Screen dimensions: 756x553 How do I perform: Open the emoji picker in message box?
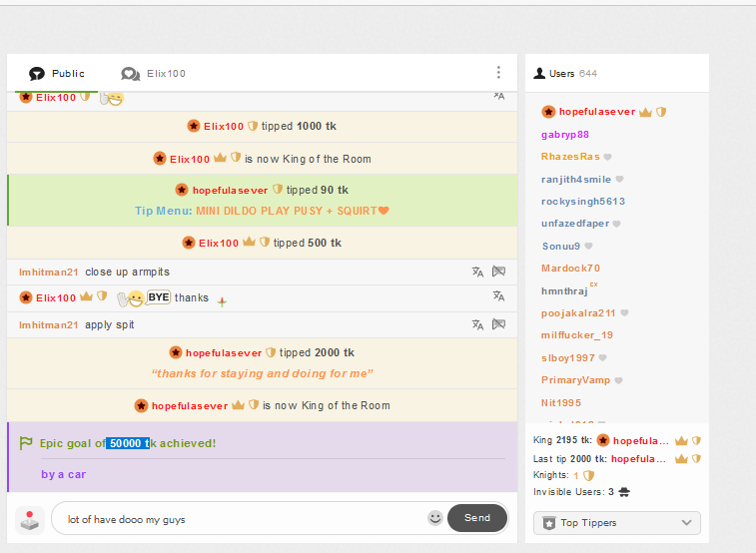434,518
